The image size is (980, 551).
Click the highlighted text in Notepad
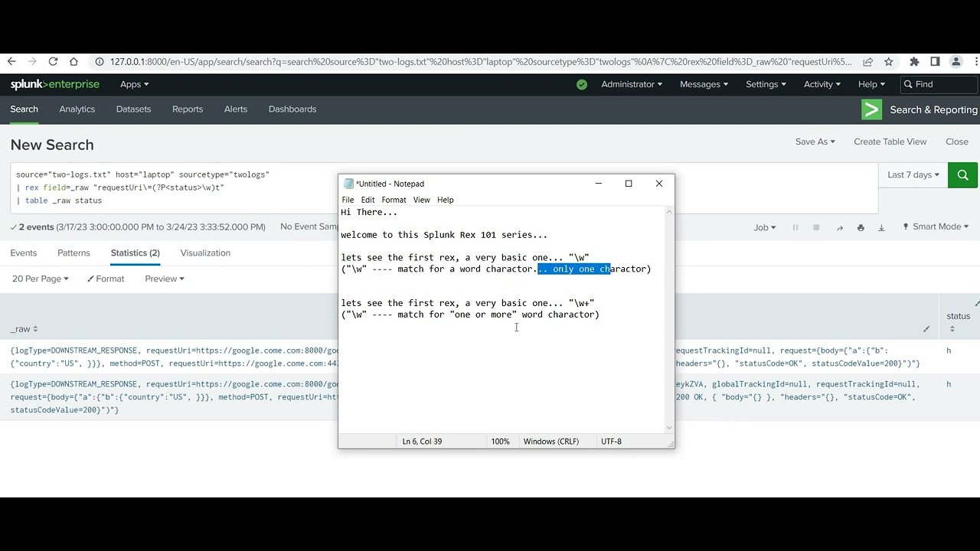coord(573,269)
